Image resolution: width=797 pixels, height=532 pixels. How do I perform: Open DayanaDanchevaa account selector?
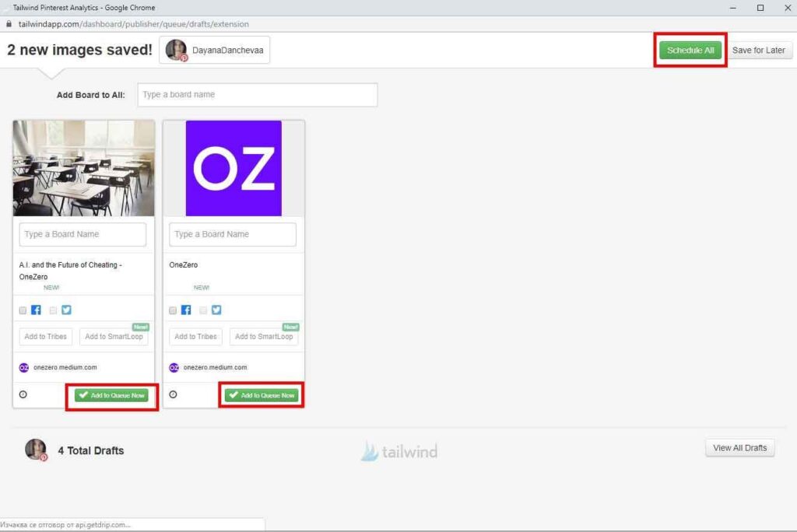click(x=215, y=50)
